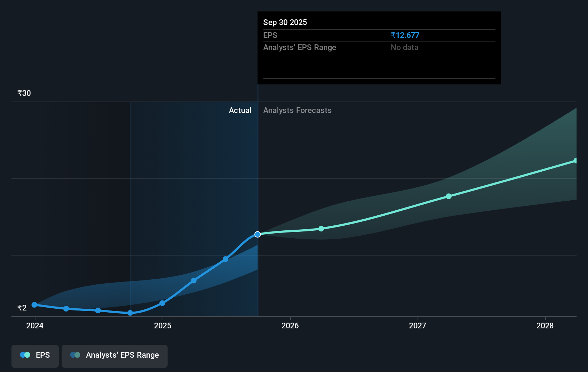Viewport: 588px width, 372px height.
Task: Toggle the EPS series visibility
Action: point(35,356)
